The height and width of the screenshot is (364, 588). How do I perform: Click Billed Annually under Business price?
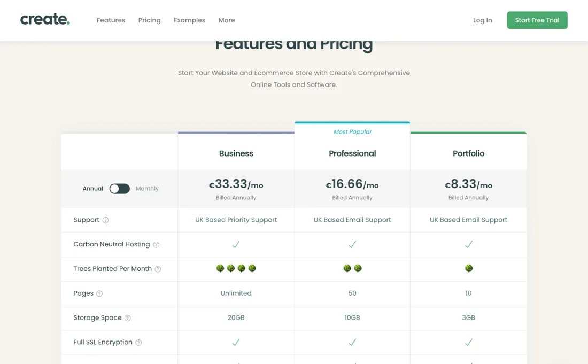click(x=236, y=198)
